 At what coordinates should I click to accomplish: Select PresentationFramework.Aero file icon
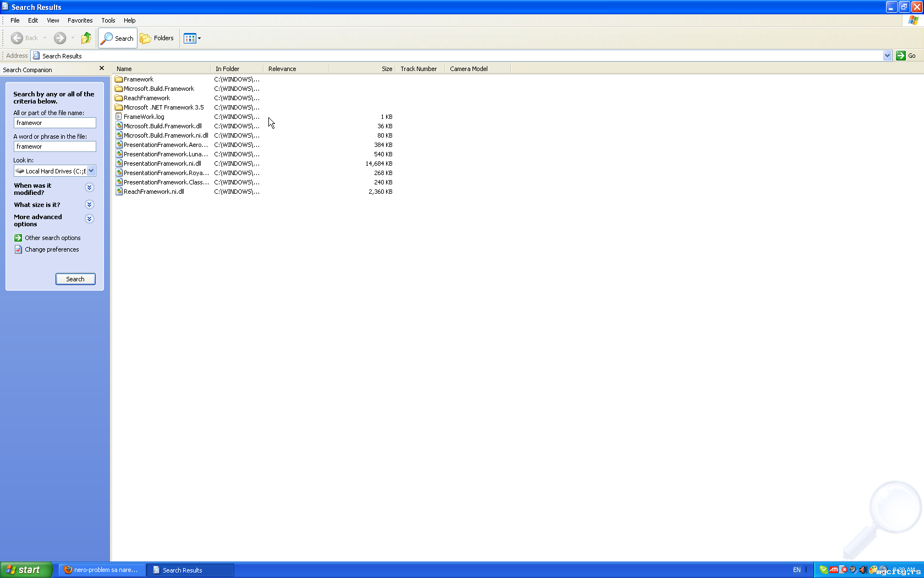(119, 145)
